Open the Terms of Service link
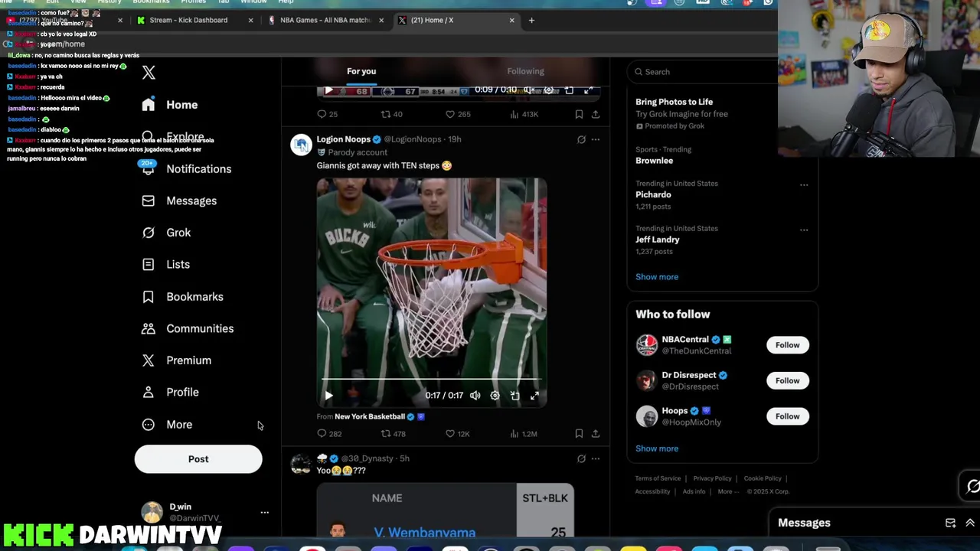 tap(658, 478)
